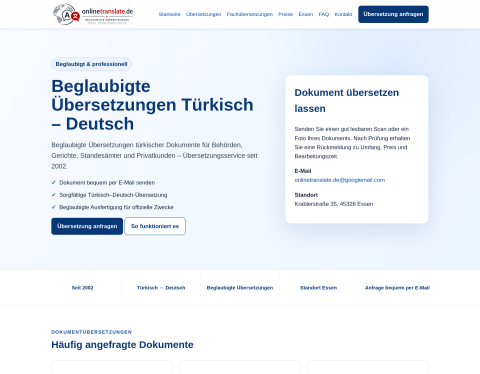This screenshot has height=374, width=480.
Task: Click text Sorgfältige Türkisch–Deutsch-Übersetzung
Action: [113, 195]
